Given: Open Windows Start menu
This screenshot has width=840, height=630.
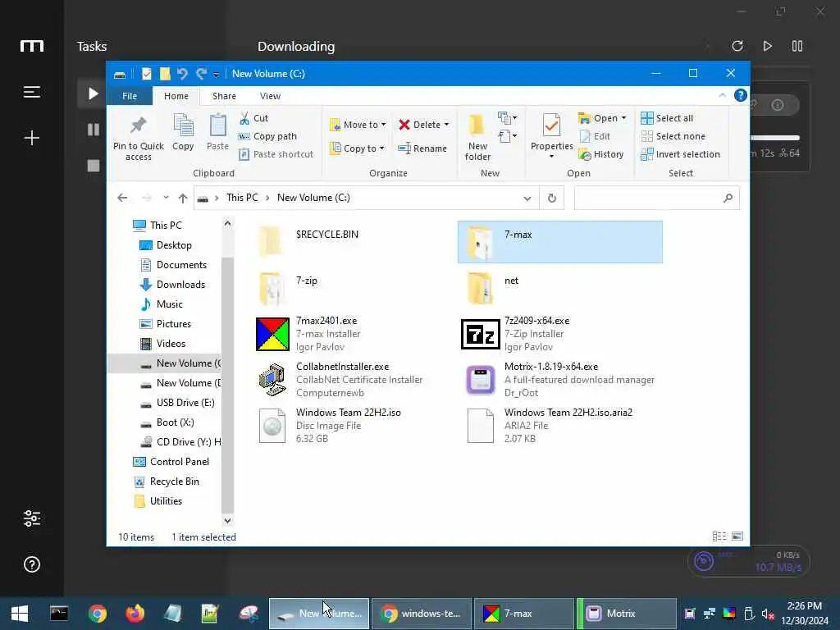Looking at the screenshot, I should pos(20,614).
